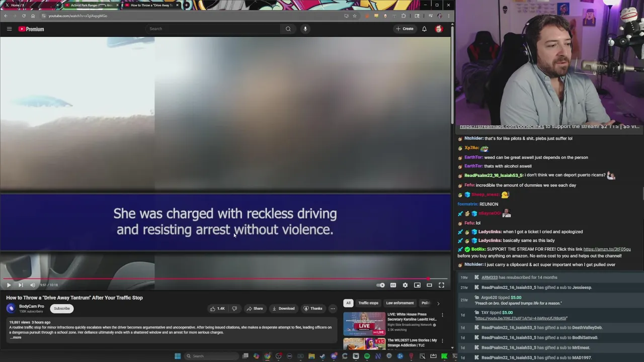Enter fullscreen on the video

click(441, 285)
